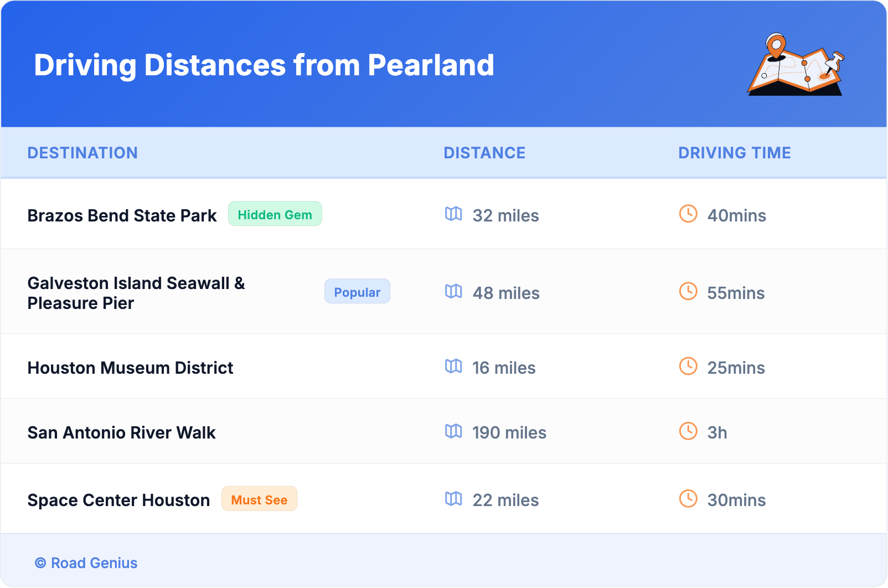Image resolution: width=888 pixels, height=588 pixels.
Task: Select the Houston Museum District row title
Action: point(130,368)
